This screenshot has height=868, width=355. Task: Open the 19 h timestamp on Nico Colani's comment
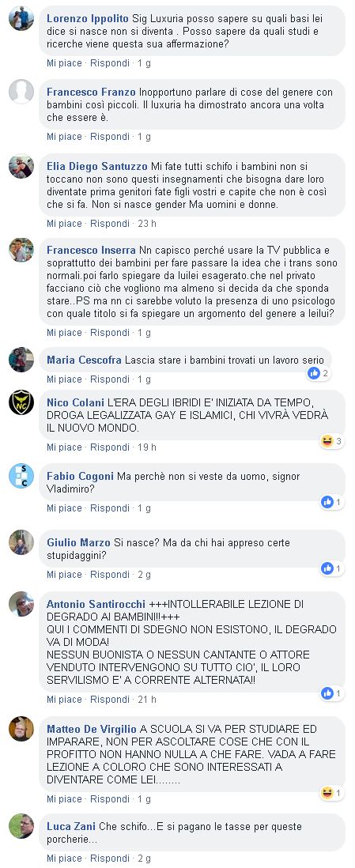[147, 447]
